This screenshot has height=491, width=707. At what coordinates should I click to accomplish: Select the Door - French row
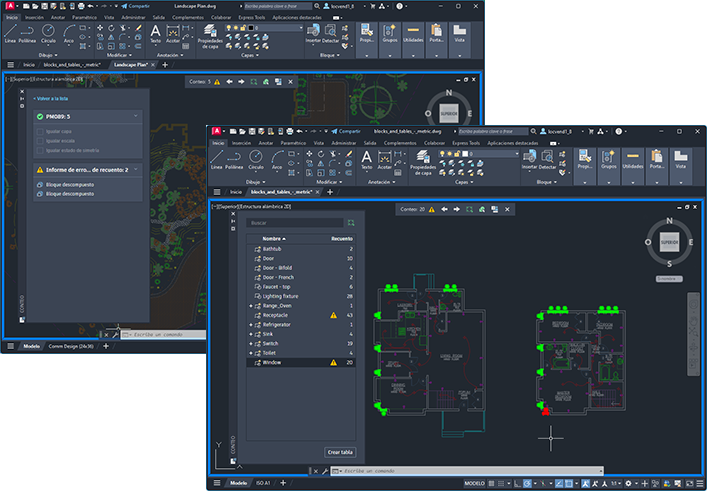[301, 277]
